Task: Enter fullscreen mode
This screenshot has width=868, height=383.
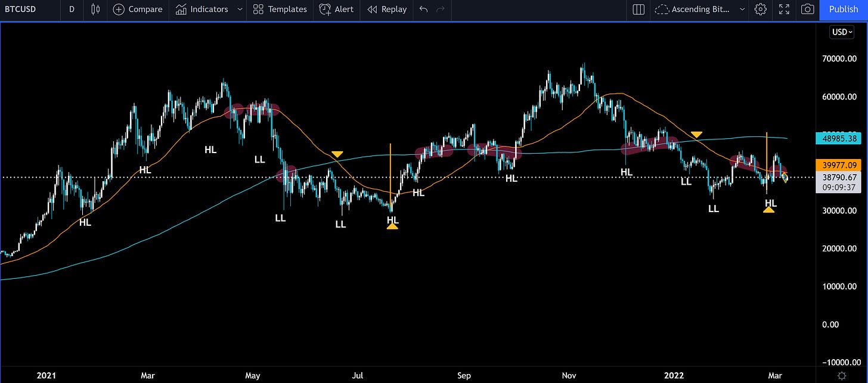Action: (x=784, y=9)
